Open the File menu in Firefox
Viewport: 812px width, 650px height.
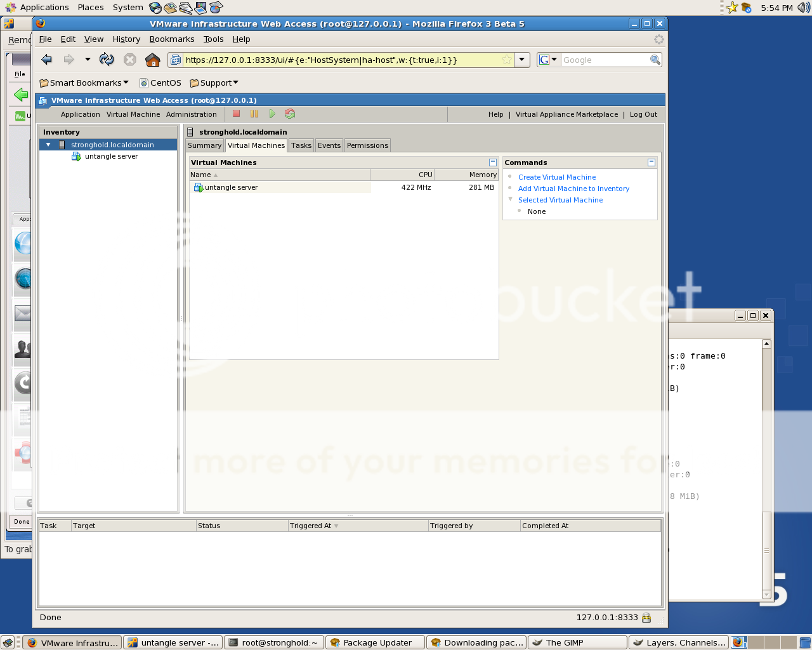[45, 39]
